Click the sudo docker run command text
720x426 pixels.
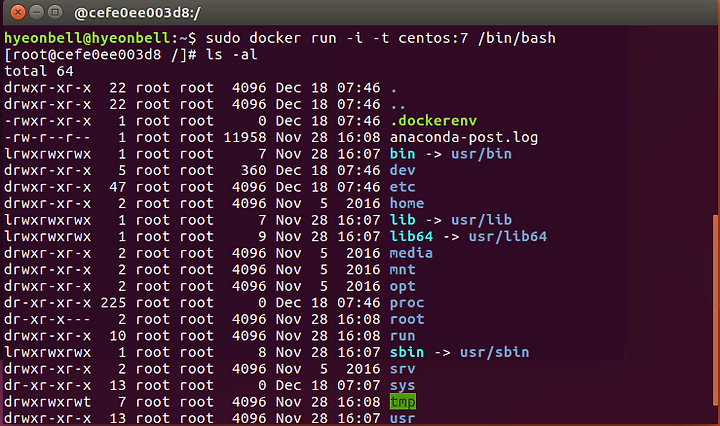point(381,38)
